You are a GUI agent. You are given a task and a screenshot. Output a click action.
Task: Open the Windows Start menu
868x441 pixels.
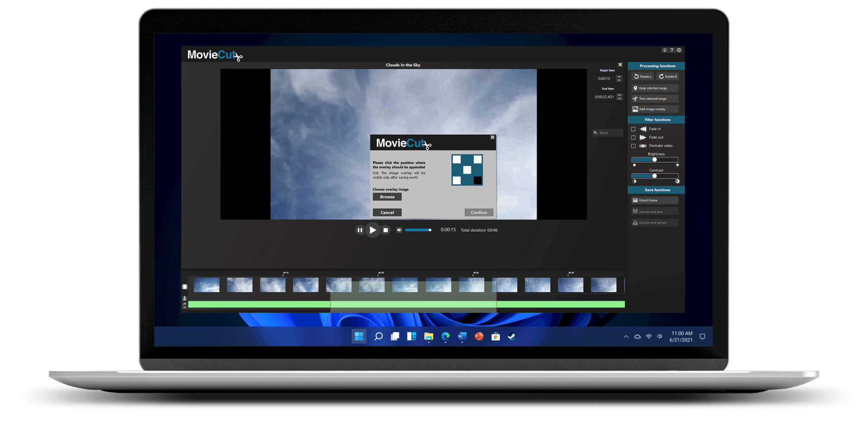tap(359, 336)
